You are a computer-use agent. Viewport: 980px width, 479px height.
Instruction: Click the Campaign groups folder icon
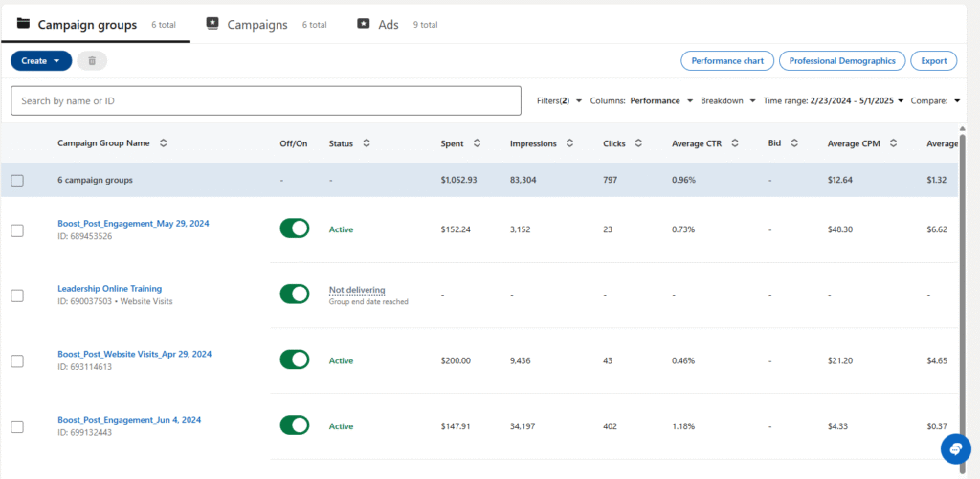coord(23,24)
